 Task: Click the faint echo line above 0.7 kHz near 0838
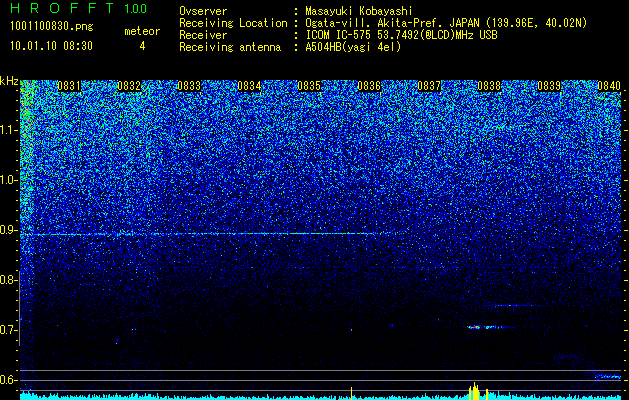515,306
